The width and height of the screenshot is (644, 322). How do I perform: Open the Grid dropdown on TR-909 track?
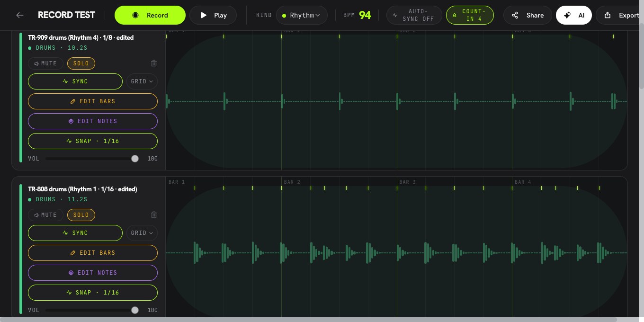click(x=142, y=81)
